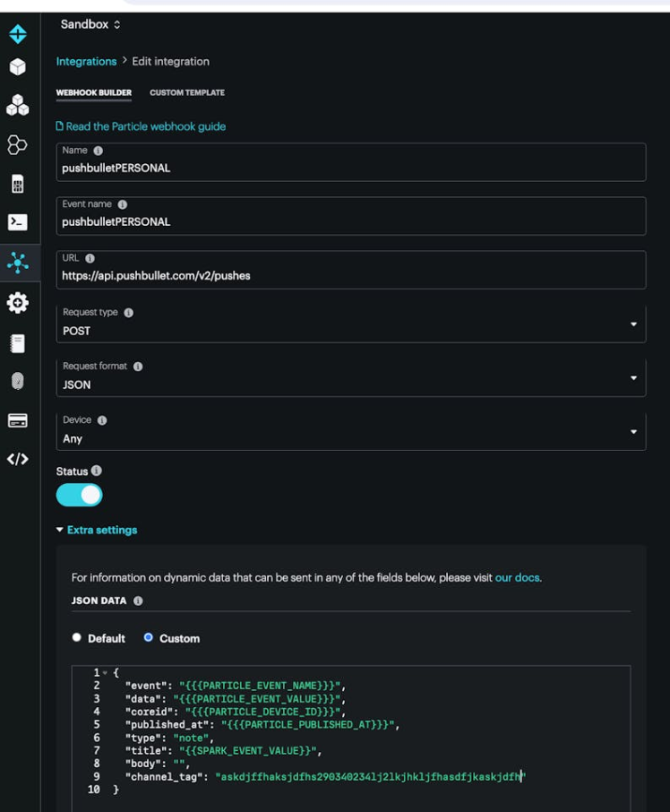670x812 pixels.
Task: Toggle the Status switch off
Action: tap(80, 495)
